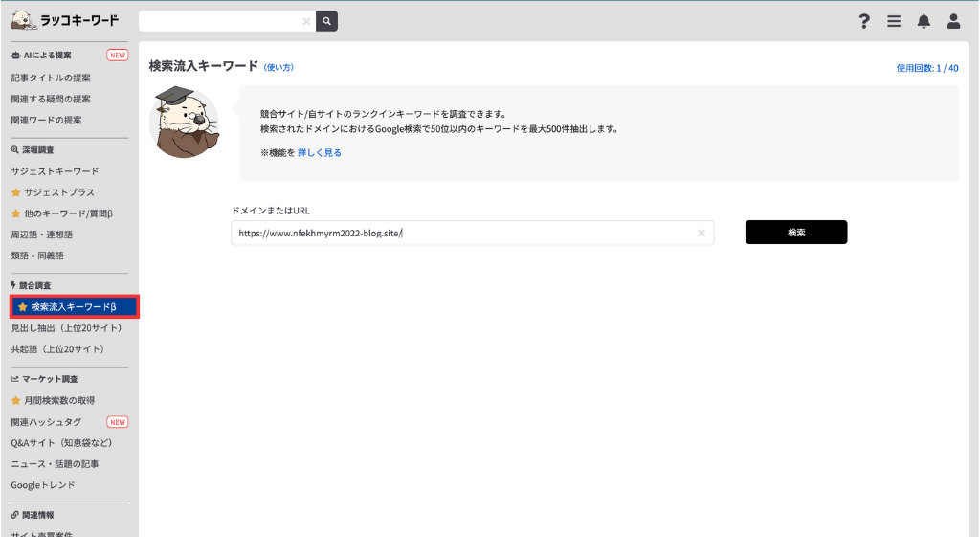Select サジェストキーワード in sidebar

[55, 171]
